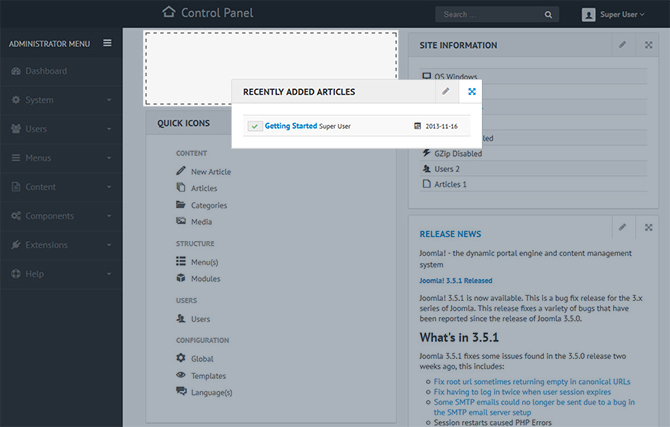Image resolution: width=670 pixels, height=427 pixels.
Task: Click the New Article link text
Action: coord(211,171)
